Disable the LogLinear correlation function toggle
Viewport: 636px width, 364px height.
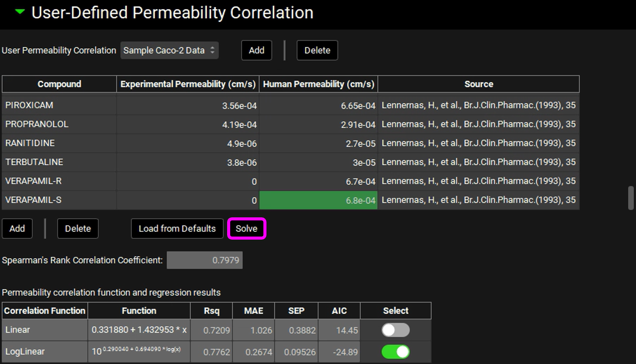tap(395, 352)
